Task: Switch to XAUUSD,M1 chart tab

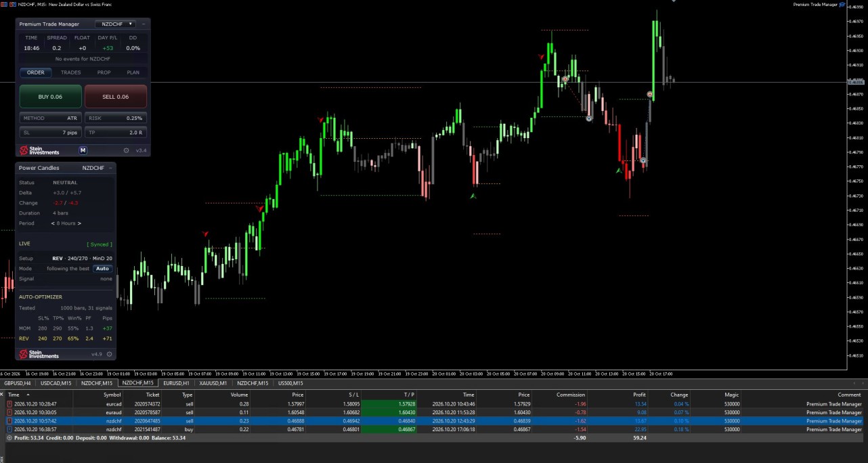Action: click(213, 383)
